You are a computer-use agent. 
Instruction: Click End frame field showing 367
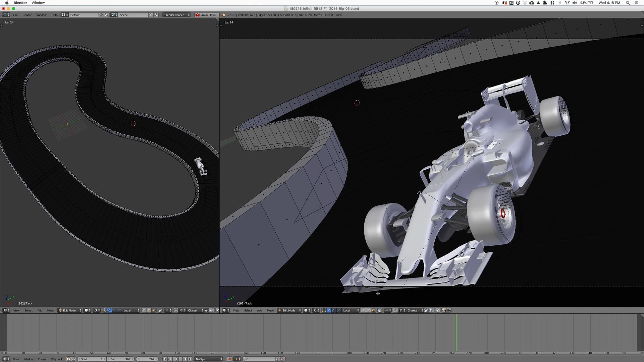click(120, 359)
